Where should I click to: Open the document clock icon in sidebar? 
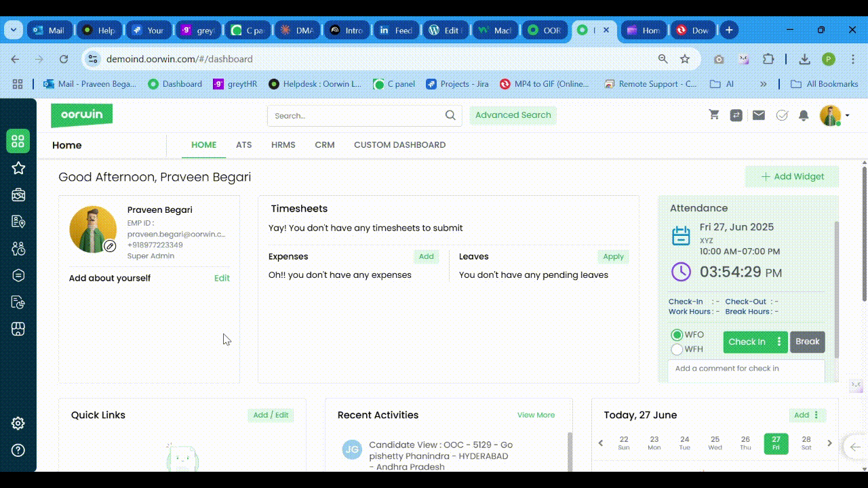point(18,302)
